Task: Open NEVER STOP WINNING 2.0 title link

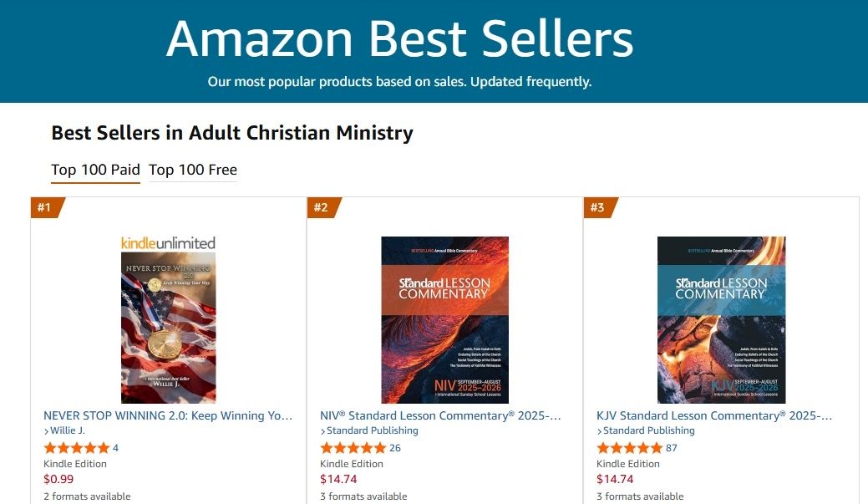Action: [x=168, y=415]
